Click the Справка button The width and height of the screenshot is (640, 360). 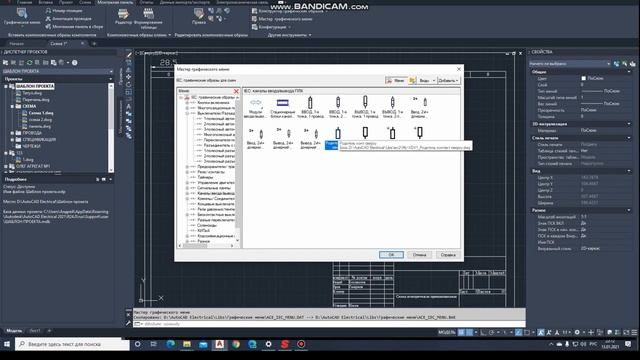click(x=448, y=255)
